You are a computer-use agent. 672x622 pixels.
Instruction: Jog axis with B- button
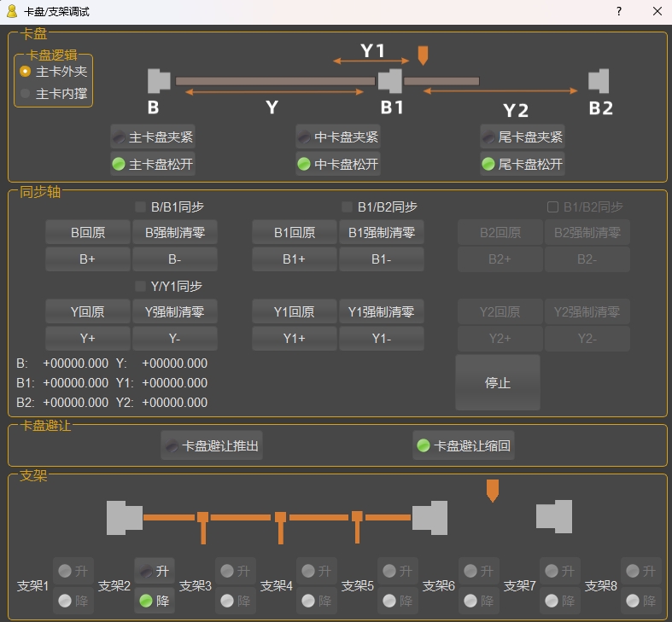point(175,259)
